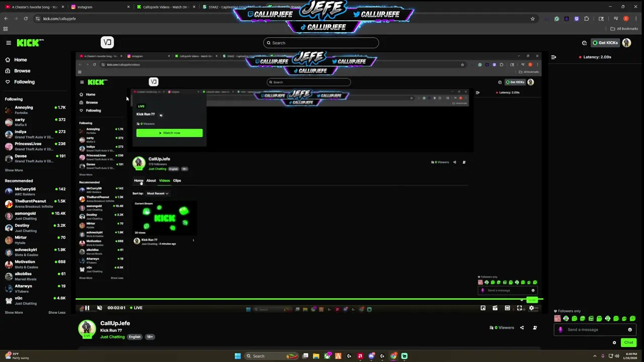Open indiya channel in Following
The image size is (644, 362).
click(x=35, y=134)
